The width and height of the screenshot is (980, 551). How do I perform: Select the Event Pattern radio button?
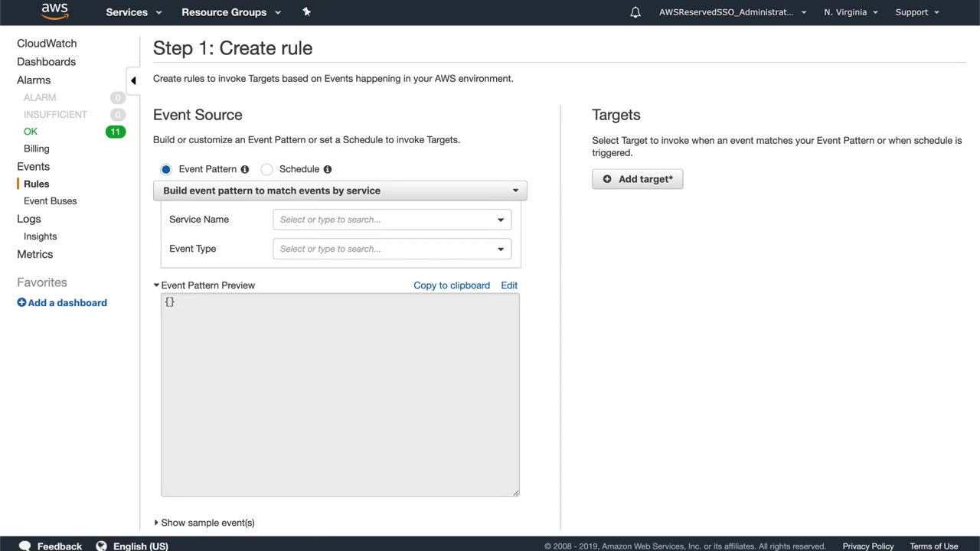(166, 169)
